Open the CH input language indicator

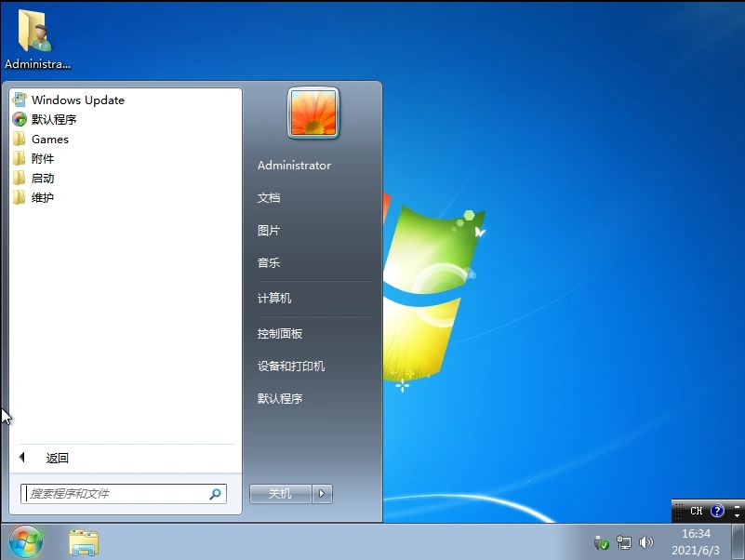(x=695, y=511)
